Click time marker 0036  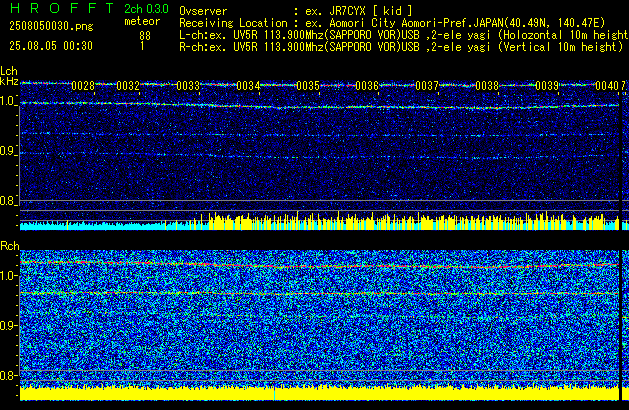point(367,86)
